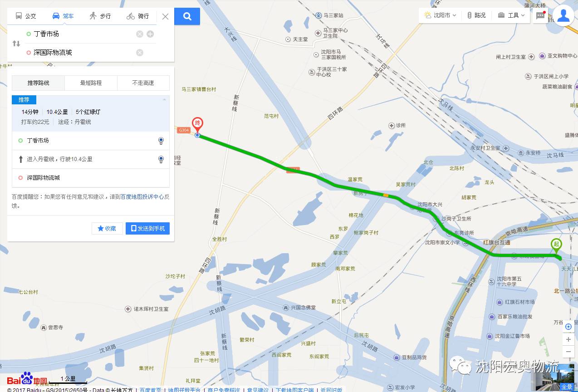Clear the 深国际物流城 destination field

[140, 53]
